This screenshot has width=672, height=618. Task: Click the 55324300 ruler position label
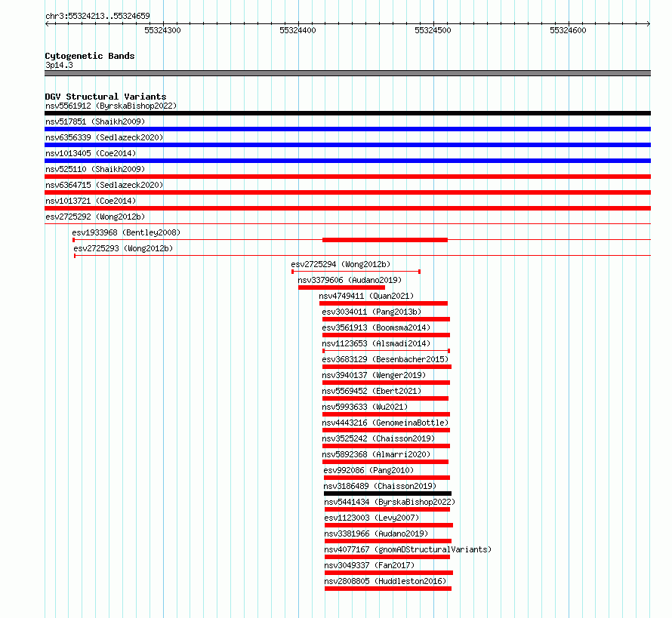pyautogui.click(x=162, y=30)
